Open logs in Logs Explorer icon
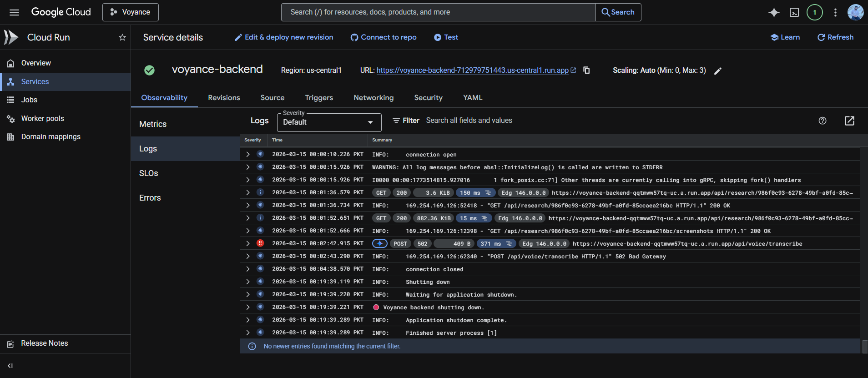The width and height of the screenshot is (868, 378). 849,121
